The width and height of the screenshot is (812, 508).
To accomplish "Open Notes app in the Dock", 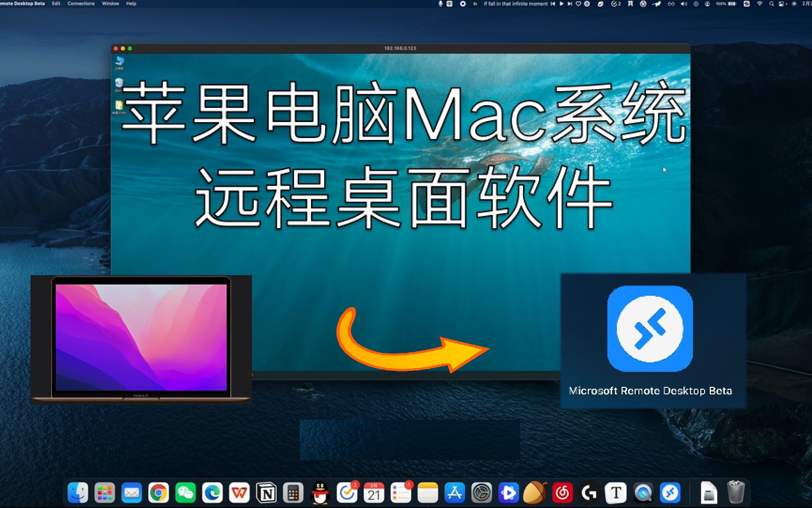I will [428, 493].
